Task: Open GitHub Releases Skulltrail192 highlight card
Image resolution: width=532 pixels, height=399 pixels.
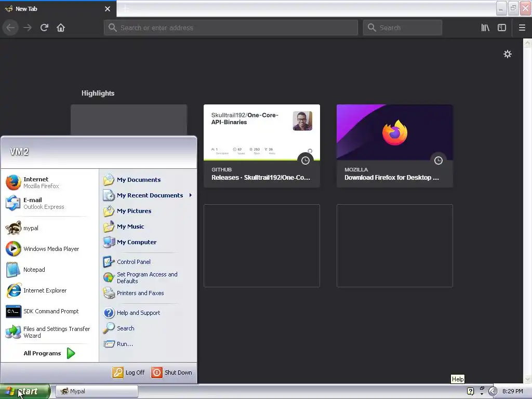Action: [x=262, y=146]
